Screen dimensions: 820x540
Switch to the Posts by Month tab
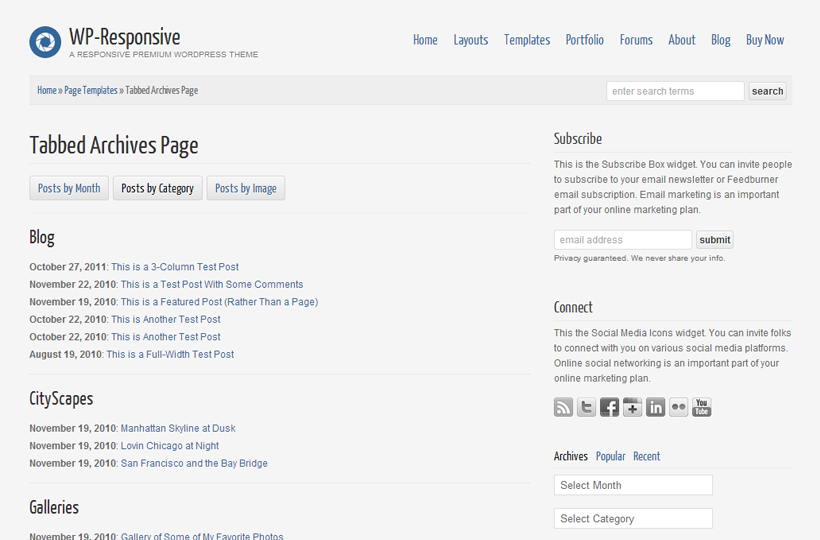pyautogui.click(x=69, y=188)
